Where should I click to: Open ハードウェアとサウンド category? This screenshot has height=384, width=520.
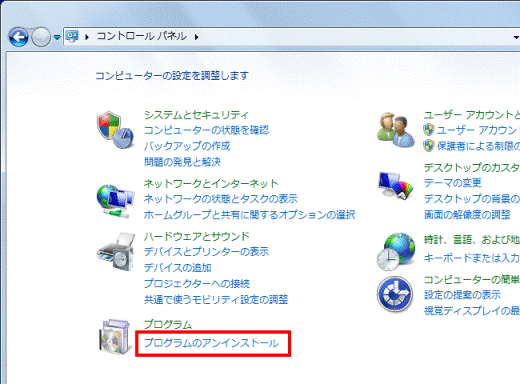(197, 236)
